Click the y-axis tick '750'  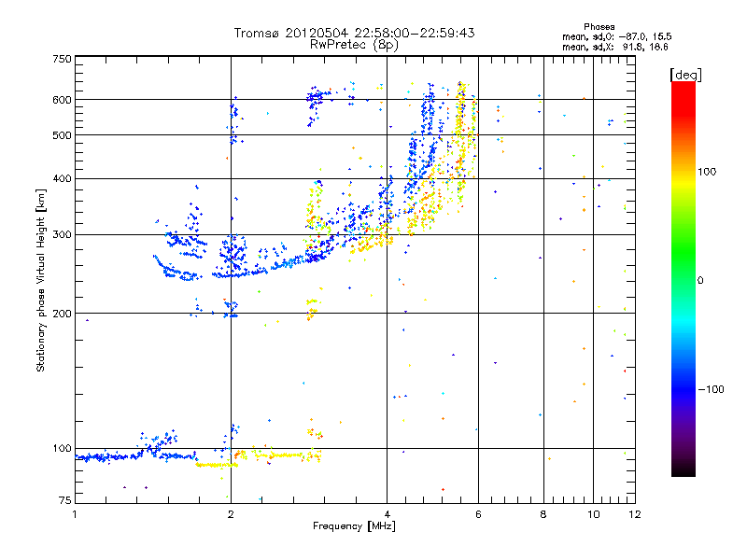(x=62, y=59)
